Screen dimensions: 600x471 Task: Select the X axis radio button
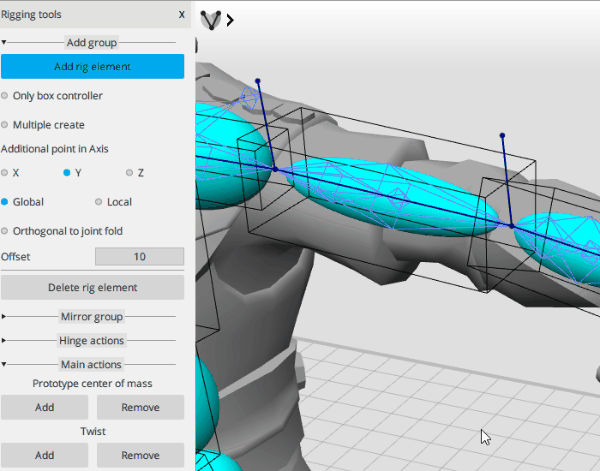pyautogui.click(x=5, y=173)
